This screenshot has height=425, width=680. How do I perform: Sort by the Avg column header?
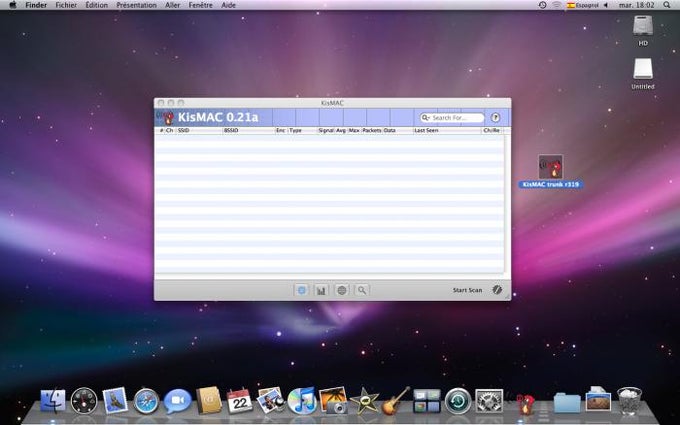click(341, 130)
